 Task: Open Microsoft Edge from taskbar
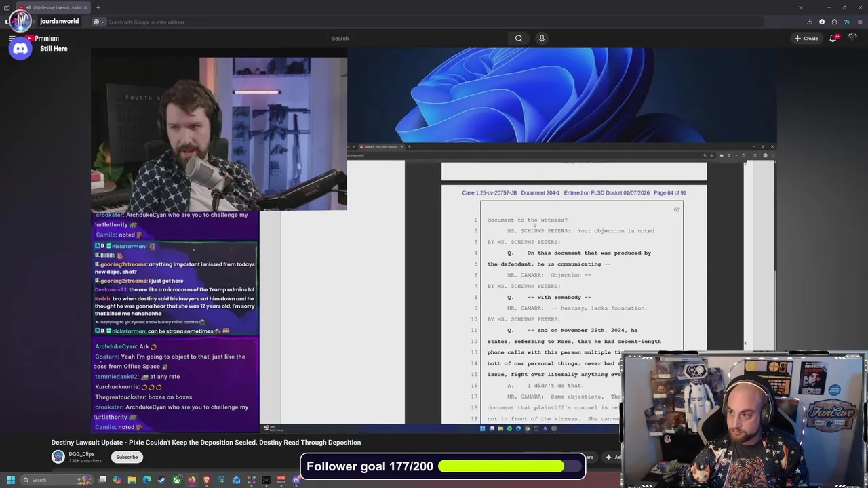click(x=147, y=480)
